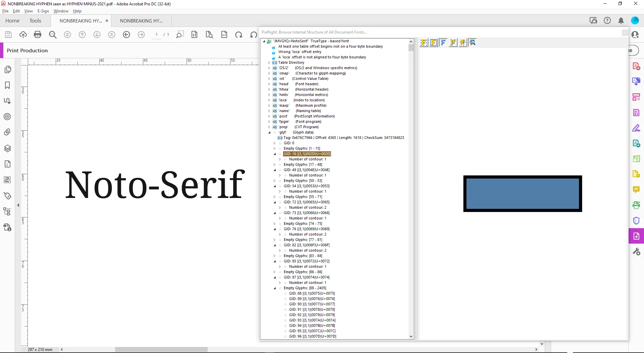The width and height of the screenshot is (644, 353).
Task: Switch to second NONBREAKING HY... document tab
Action: [141, 21]
